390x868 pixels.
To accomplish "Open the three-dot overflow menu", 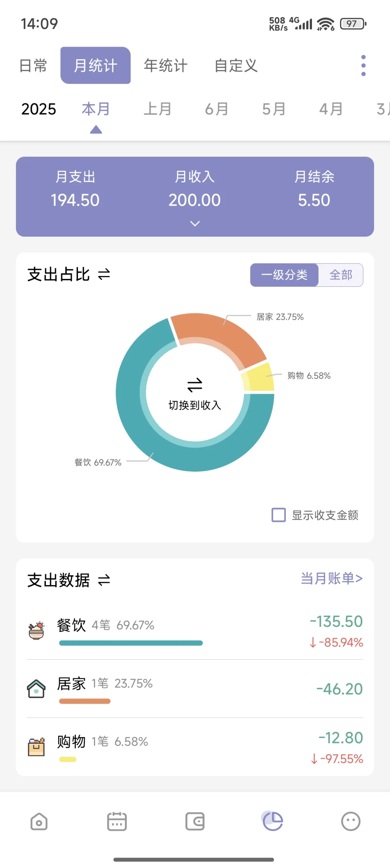I will 363,66.
